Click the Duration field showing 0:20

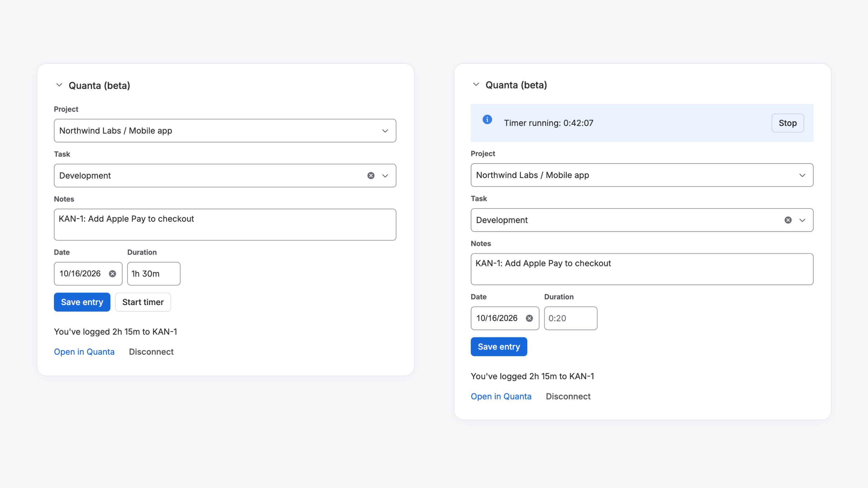click(x=570, y=318)
